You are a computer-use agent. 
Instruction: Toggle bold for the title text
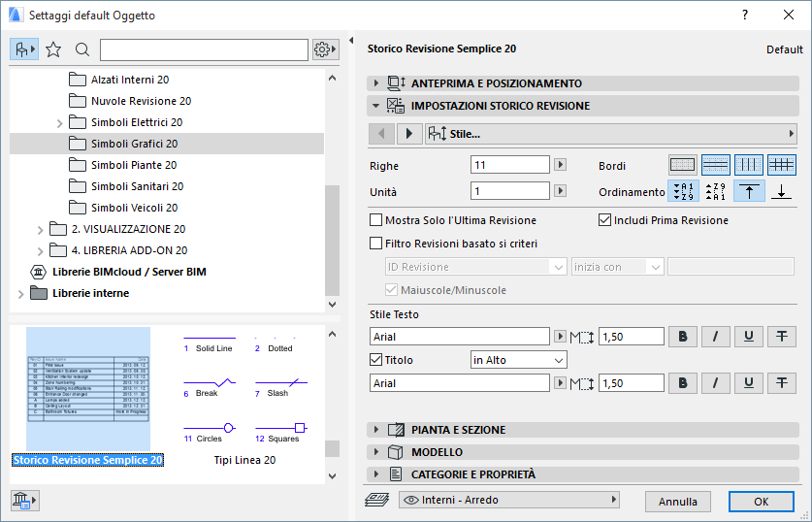click(684, 383)
